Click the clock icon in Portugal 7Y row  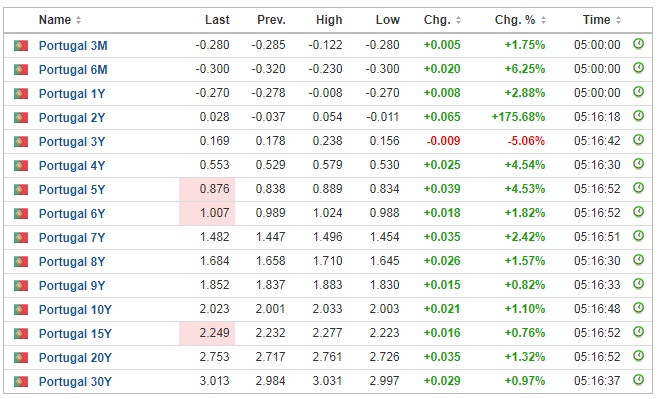coord(638,236)
